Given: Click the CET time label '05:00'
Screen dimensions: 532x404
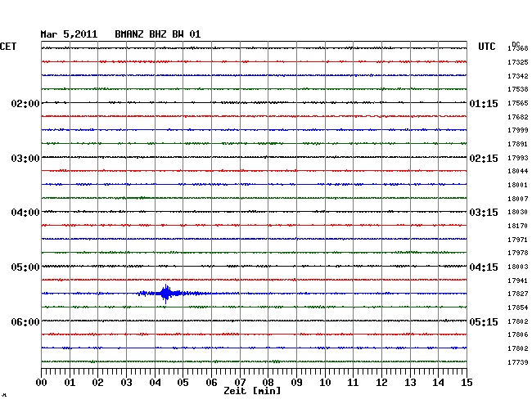Looking at the screenshot, I should pos(25,267).
